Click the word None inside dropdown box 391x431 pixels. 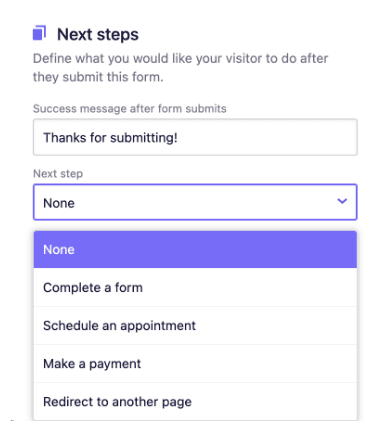[x=59, y=203]
